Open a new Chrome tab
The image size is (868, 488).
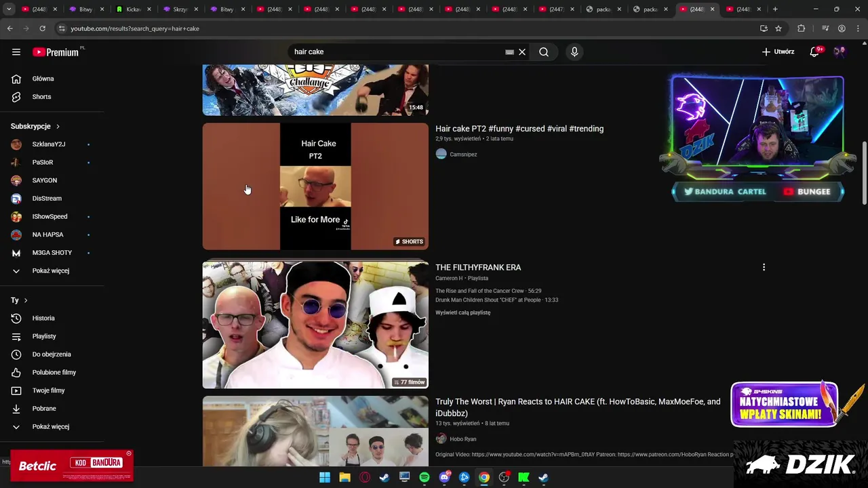[775, 9]
